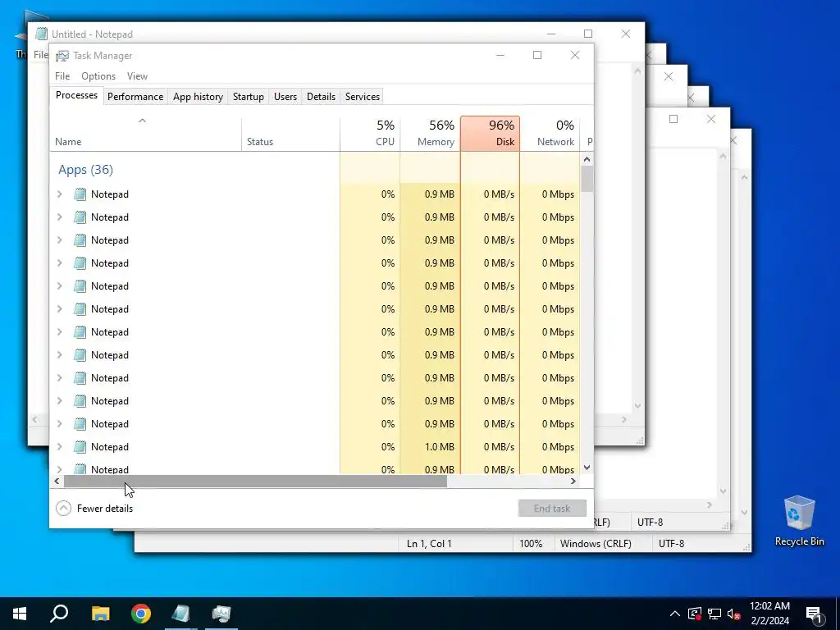This screenshot has width=840, height=630.
Task: Click the taskbar clock showing 12:02 AM
Action: pyautogui.click(x=769, y=614)
